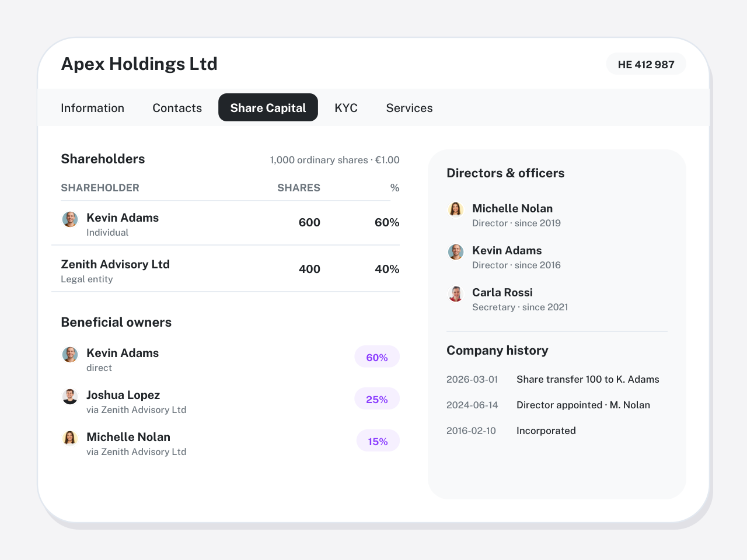Click 'Director · since 2016' text

pyautogui.click(x=516, y=265)
